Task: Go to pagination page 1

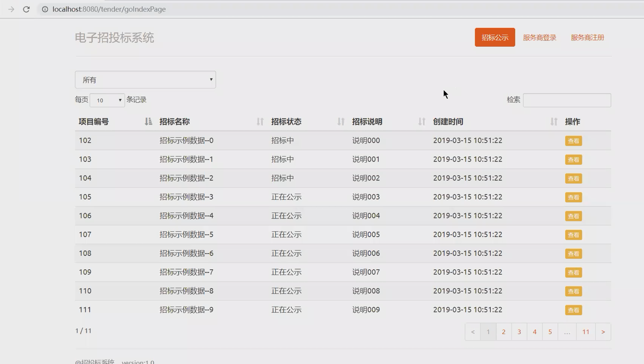Action: click(488, 332)
